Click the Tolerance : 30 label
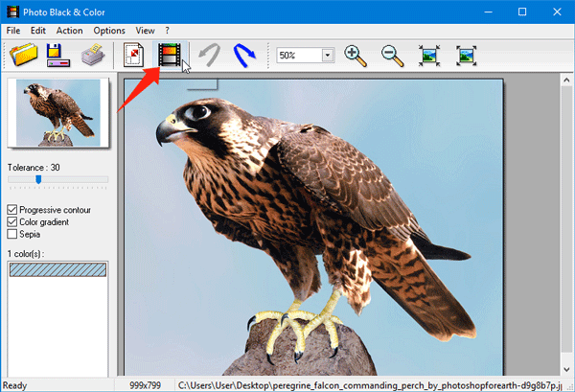575x392 pixels. 34,168
